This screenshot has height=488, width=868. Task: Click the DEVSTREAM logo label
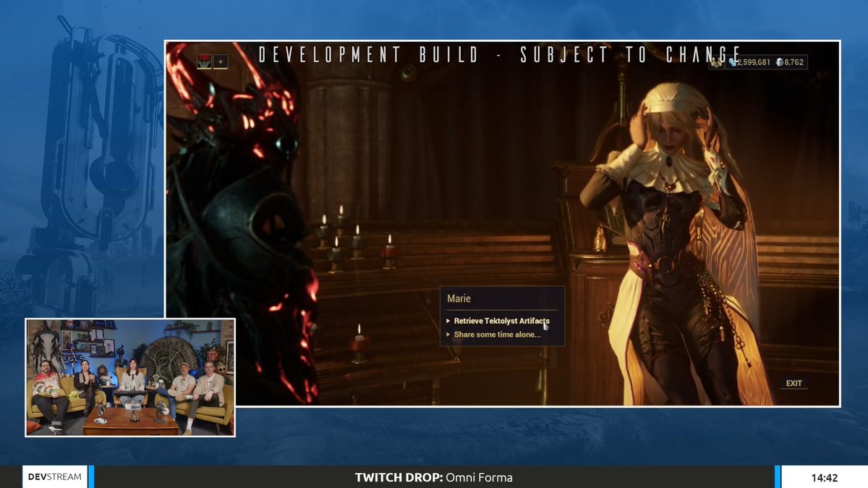55,477
